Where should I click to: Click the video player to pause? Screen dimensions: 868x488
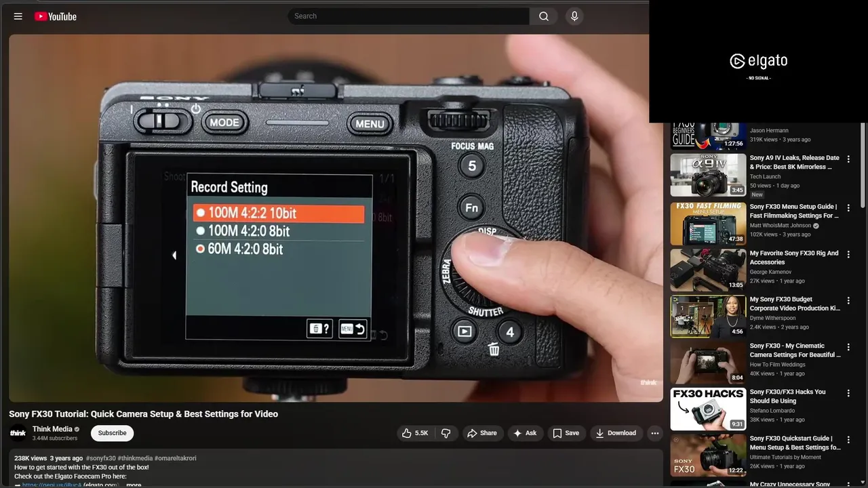[336, 218]
